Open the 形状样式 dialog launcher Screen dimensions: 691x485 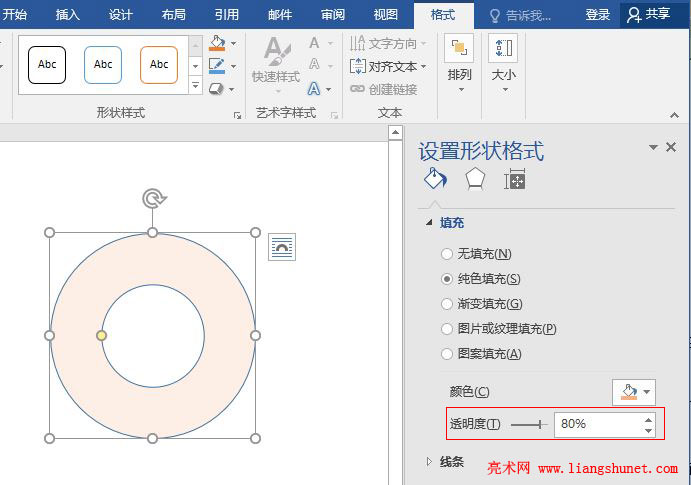point(238,115)
